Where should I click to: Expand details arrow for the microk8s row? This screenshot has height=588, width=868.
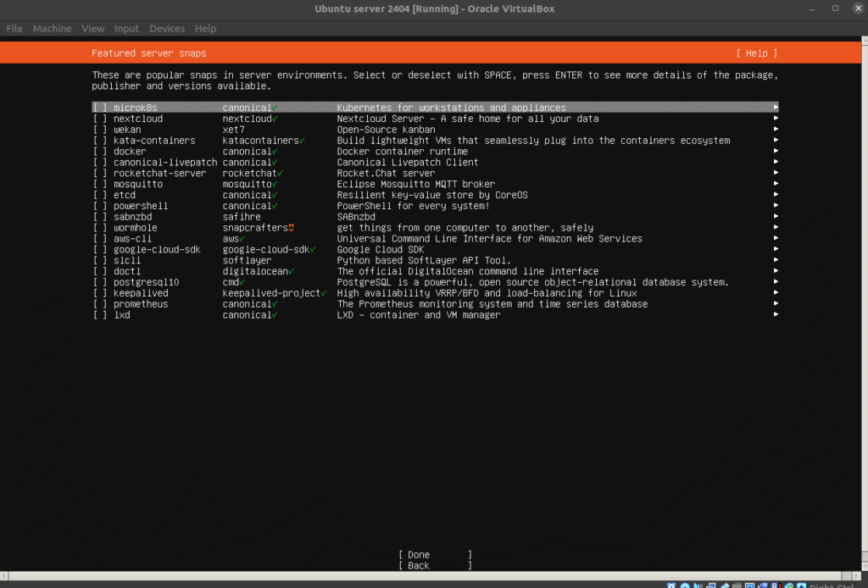pos(775,108)
